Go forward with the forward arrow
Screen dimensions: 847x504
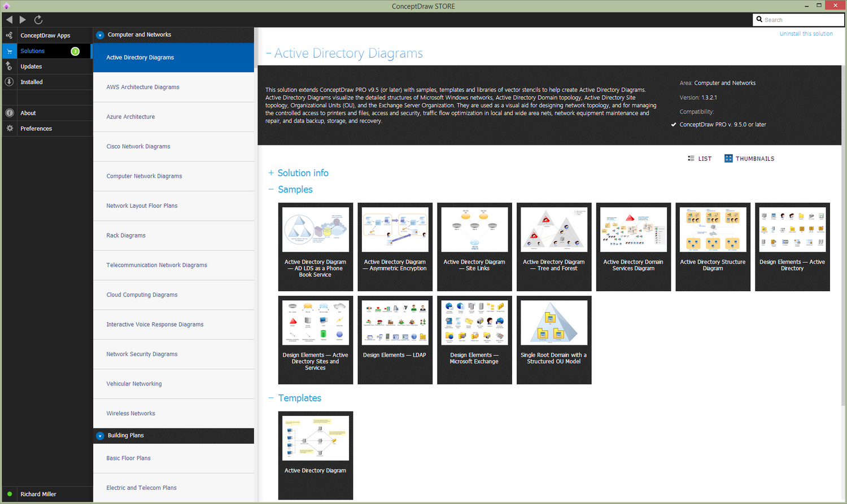(x=23, y=20)
